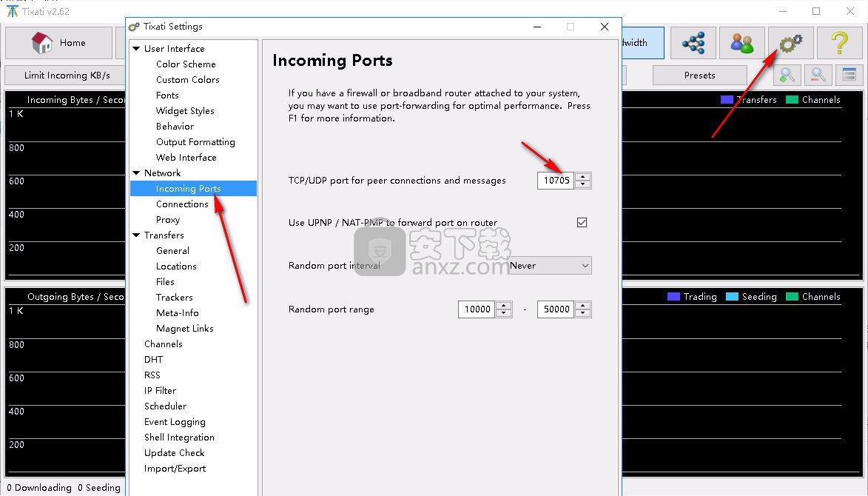868x496 pixels.
Task: Select Locations settings page
Action: pyautogui.click(x=176, y=267)
